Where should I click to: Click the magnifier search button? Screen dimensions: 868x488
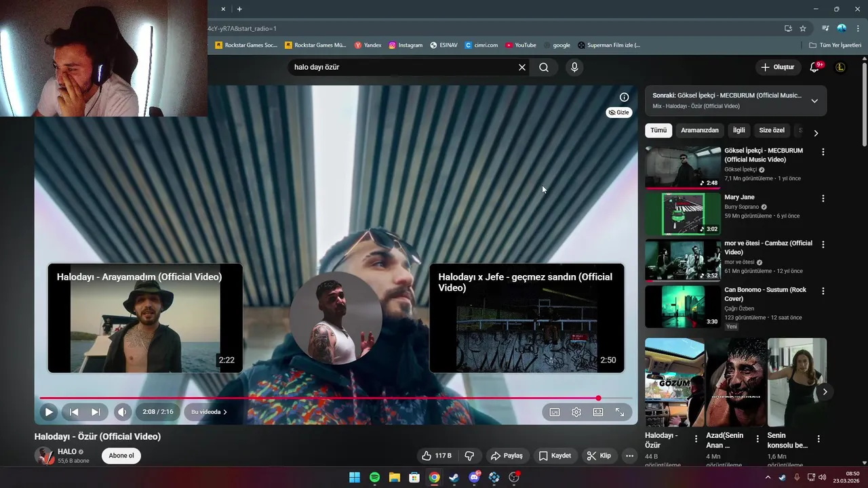(544, 67)
